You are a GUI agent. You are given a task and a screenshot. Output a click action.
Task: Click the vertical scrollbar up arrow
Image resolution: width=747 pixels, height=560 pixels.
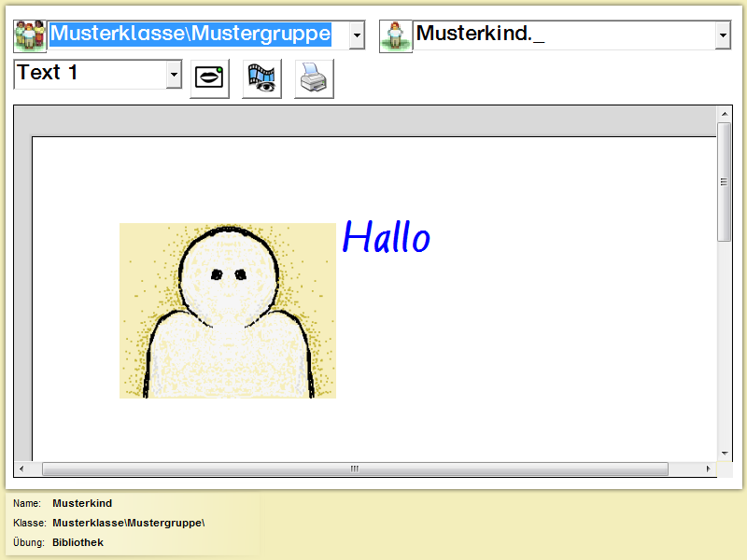[x=724, y=114]
